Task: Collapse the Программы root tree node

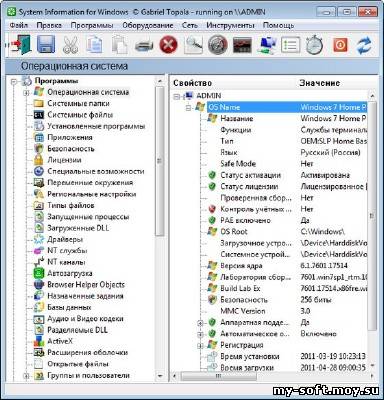Action: 14,81
